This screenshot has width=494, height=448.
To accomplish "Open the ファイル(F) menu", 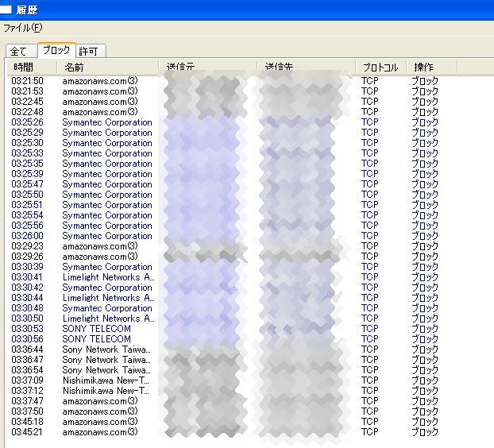I will click(22, 28).
